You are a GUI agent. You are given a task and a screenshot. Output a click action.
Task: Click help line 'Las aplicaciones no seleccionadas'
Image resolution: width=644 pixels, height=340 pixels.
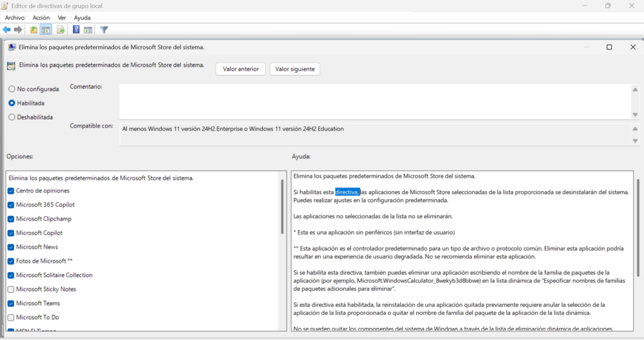click(373, 216)
